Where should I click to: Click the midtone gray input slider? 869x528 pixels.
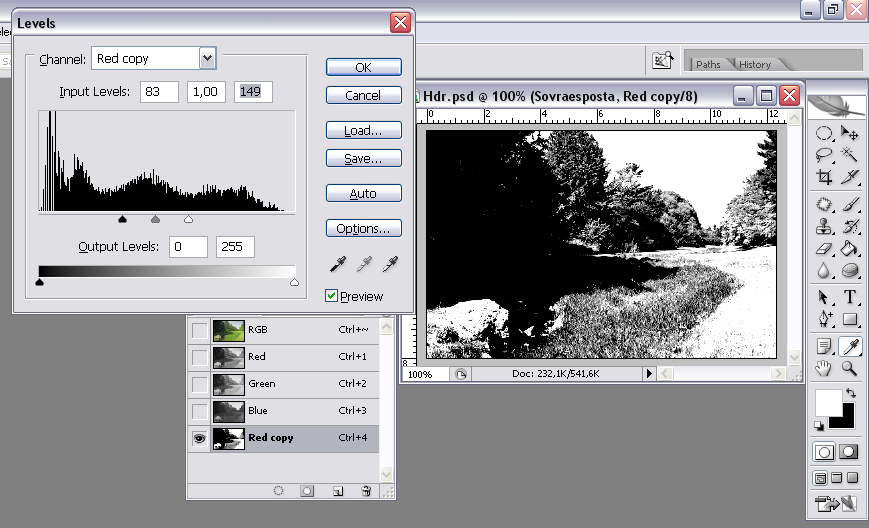tap(155, 218)
